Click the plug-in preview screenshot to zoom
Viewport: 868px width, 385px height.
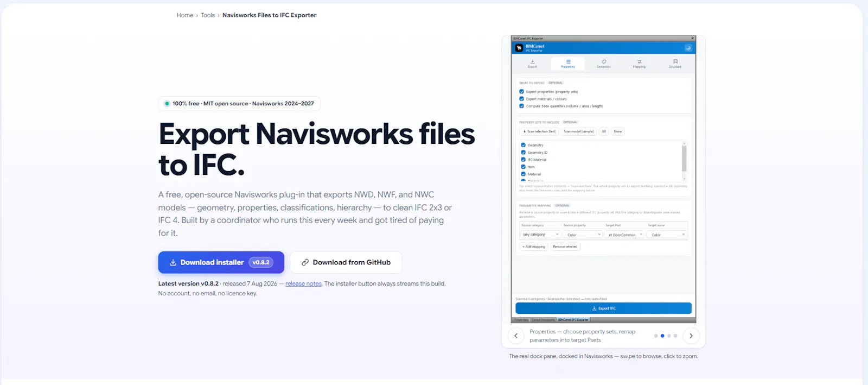pyautogui.click(x=603, y=179)
